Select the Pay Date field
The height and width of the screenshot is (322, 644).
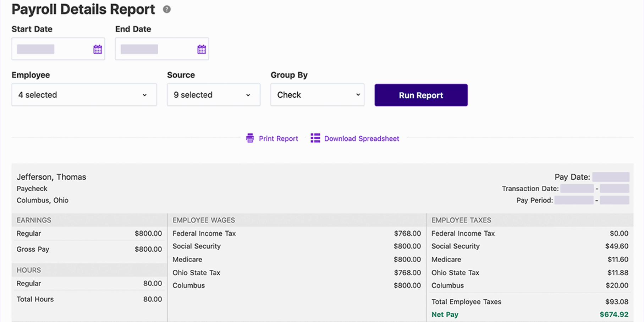[x=611, y=177]
